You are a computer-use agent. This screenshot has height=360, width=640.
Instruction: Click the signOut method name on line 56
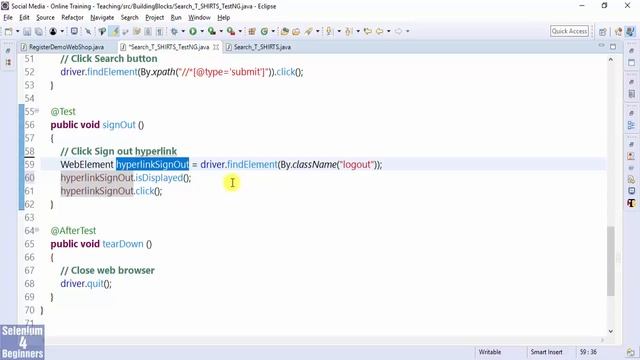(119, 125)
